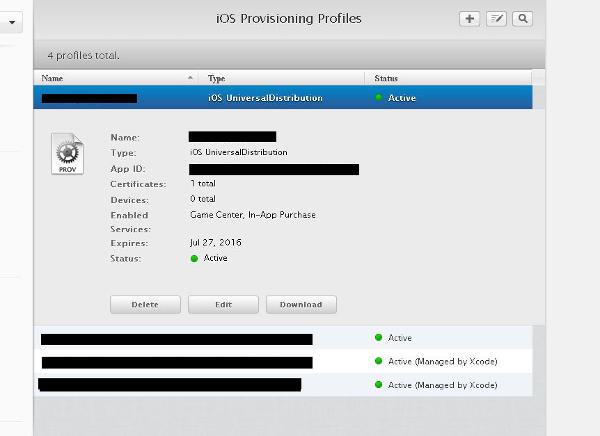Click Type value iOS UniversalDistribution in details

tap(238, 152)
